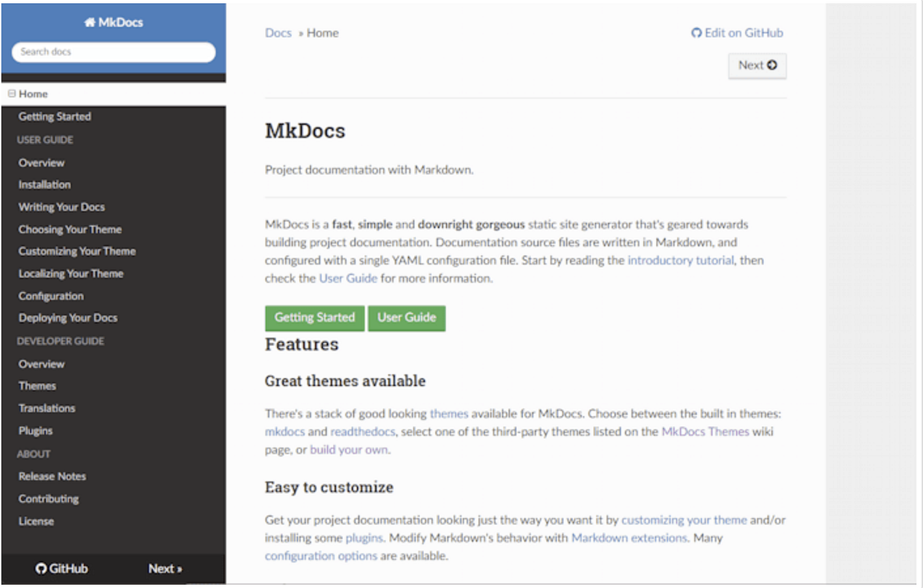The height and width of the screenshot is (588, 923).
Task: Click the green User Guide button
Action: (407, 317)
